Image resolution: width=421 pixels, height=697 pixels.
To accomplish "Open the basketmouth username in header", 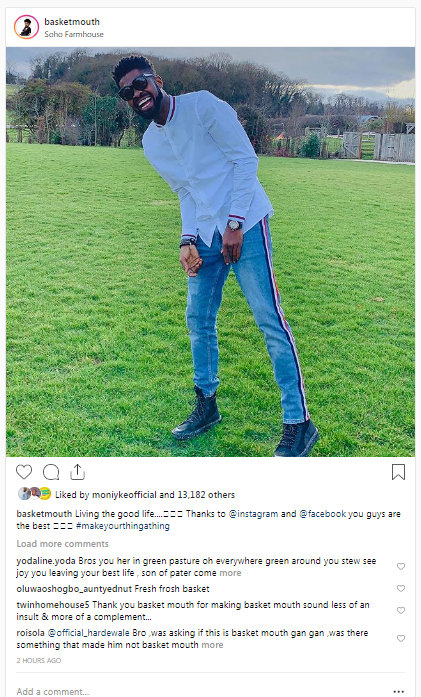I will [x=72, y=22].
